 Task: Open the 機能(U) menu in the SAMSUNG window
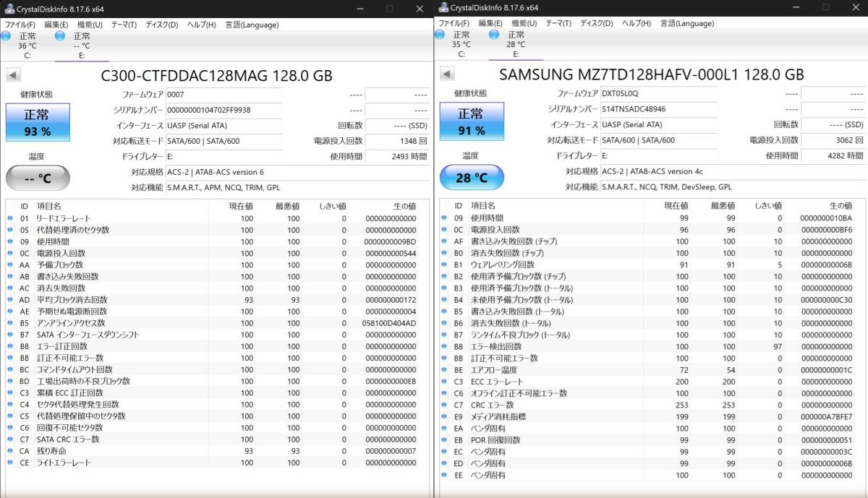(523, 23)
